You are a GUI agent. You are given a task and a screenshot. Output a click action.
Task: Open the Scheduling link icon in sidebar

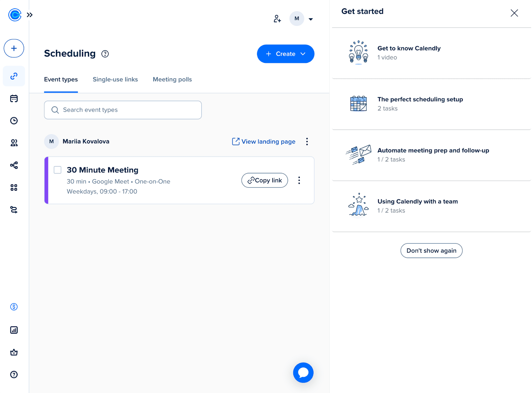[14, 76]
